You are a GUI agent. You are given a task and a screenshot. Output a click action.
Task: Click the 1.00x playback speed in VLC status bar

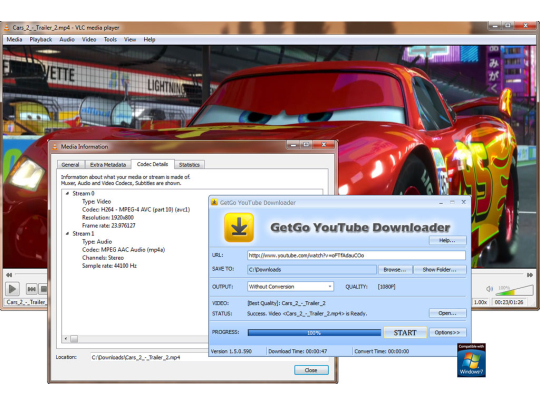(x=480, y=302)
